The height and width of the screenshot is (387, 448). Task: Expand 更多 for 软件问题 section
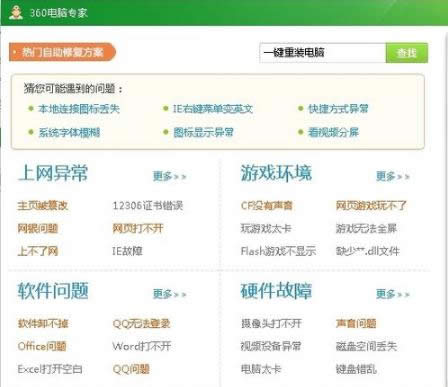pos(169,294)
